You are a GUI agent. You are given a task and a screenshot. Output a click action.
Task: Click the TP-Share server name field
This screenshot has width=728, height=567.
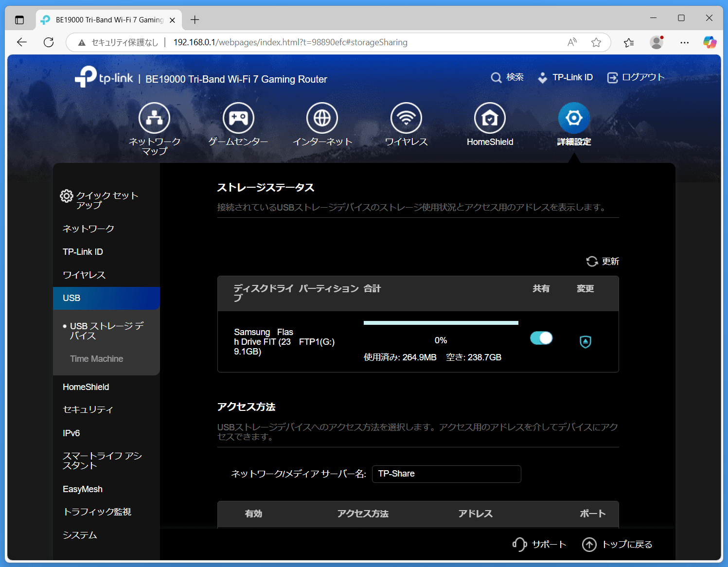point(446,474)
